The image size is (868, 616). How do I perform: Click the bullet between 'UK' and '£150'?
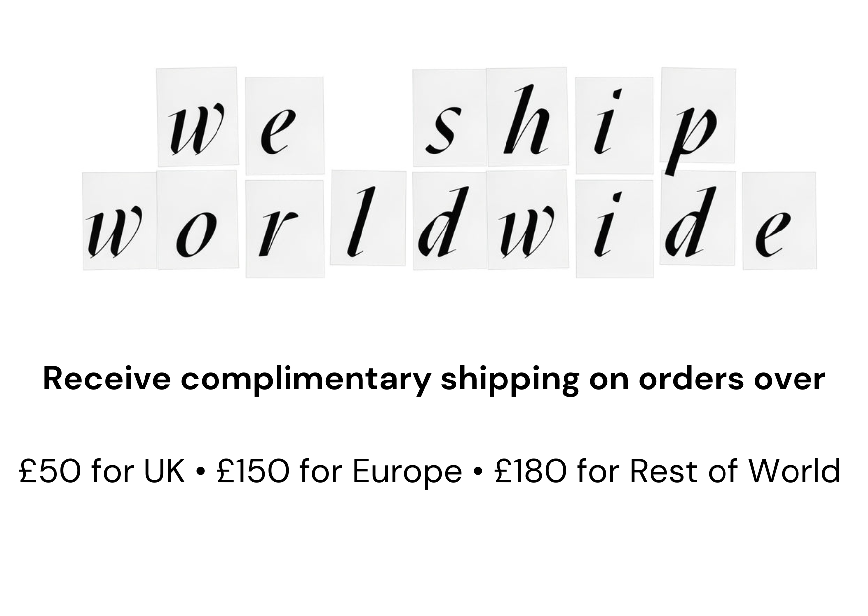(x=201, y=472)
